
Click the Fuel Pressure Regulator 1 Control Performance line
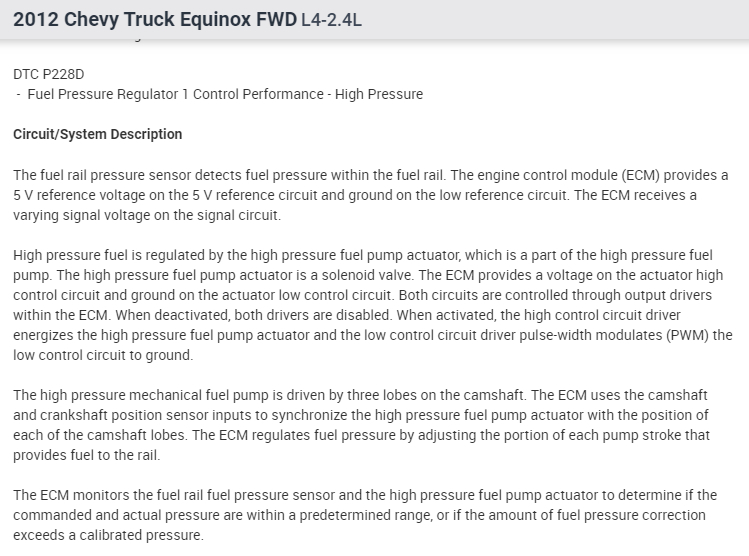click(222, 94)
